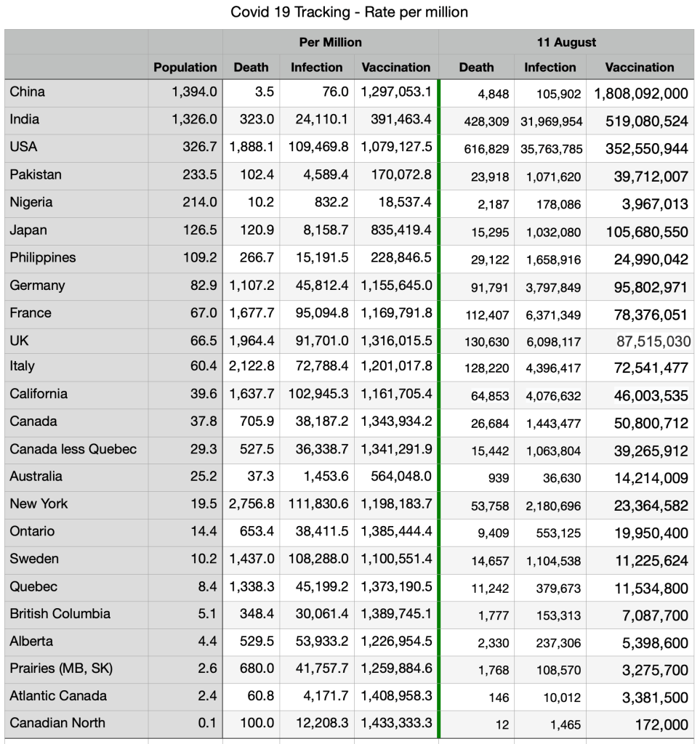Click the British Columbia row label
This screenshot has width=700, height=744.
(60, 613)
